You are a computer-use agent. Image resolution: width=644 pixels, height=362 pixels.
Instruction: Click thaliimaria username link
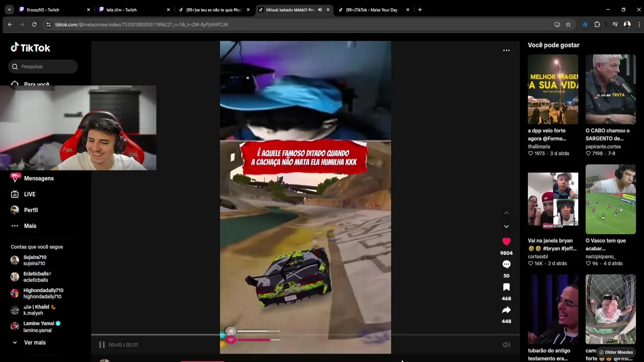(x=539, y=146)
